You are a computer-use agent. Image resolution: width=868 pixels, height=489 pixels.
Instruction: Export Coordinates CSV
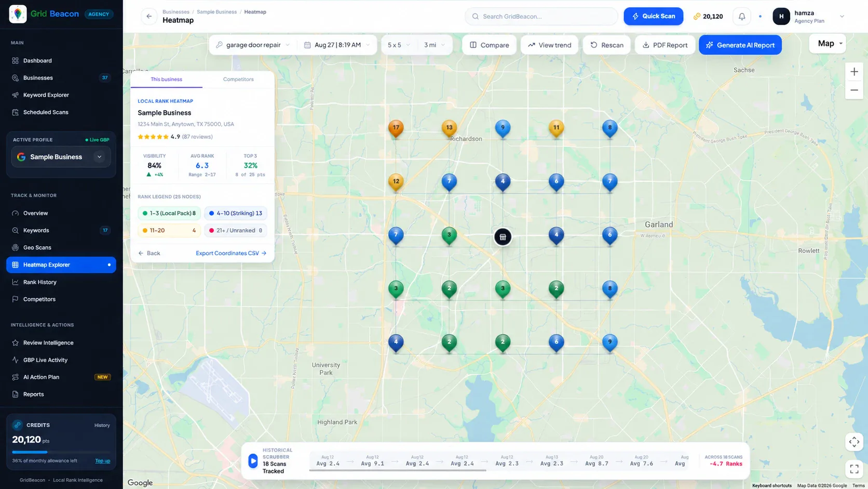231,253
